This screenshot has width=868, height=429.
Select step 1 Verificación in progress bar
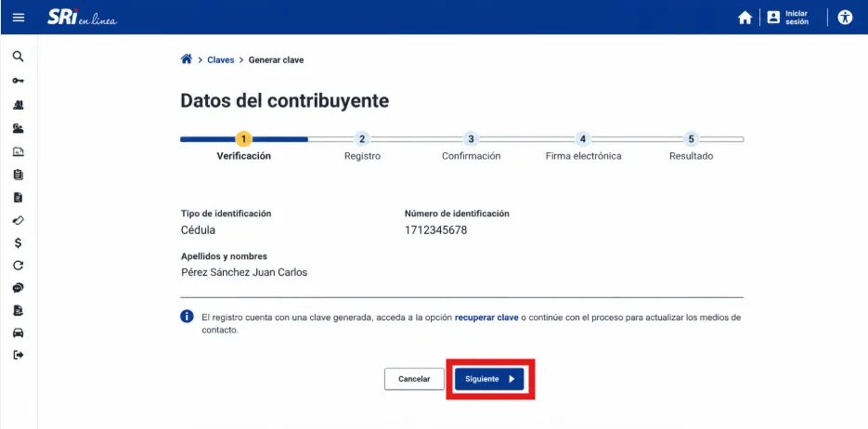[x=243, y=146]
